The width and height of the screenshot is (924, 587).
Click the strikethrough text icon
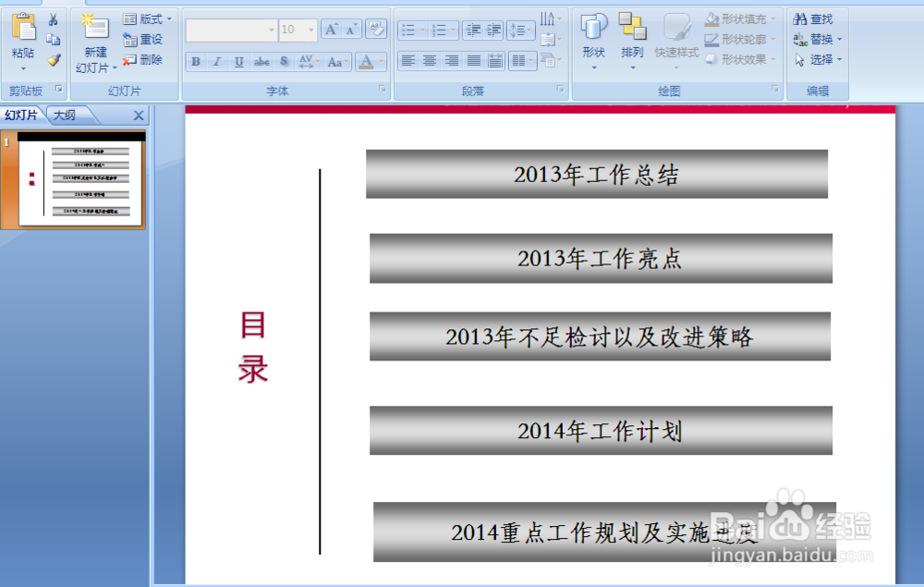tap(261, 62)
